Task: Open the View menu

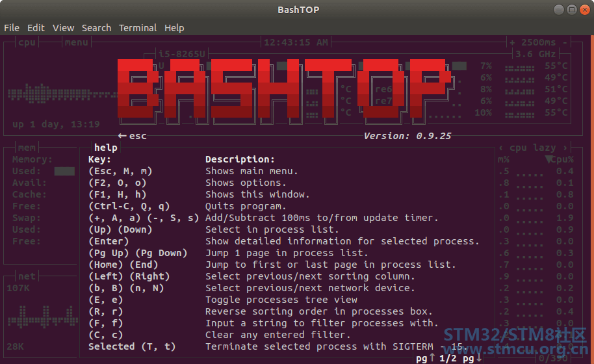Action: click(63, 28)
